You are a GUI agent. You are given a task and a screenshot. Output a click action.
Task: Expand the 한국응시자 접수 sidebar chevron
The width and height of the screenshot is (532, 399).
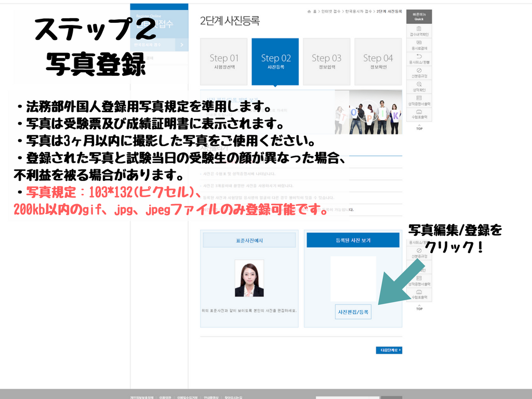(x=182, y=45)
